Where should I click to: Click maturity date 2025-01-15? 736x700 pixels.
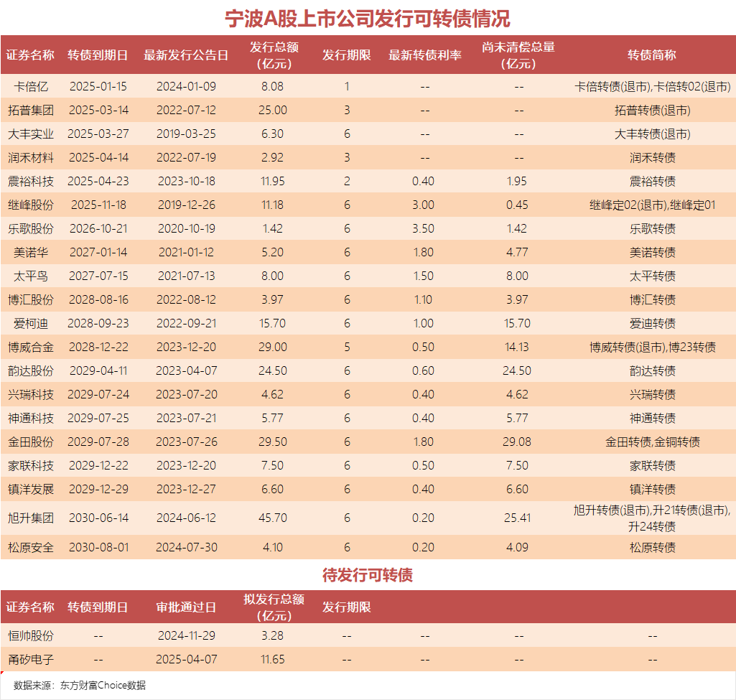[x=98, y=86]
